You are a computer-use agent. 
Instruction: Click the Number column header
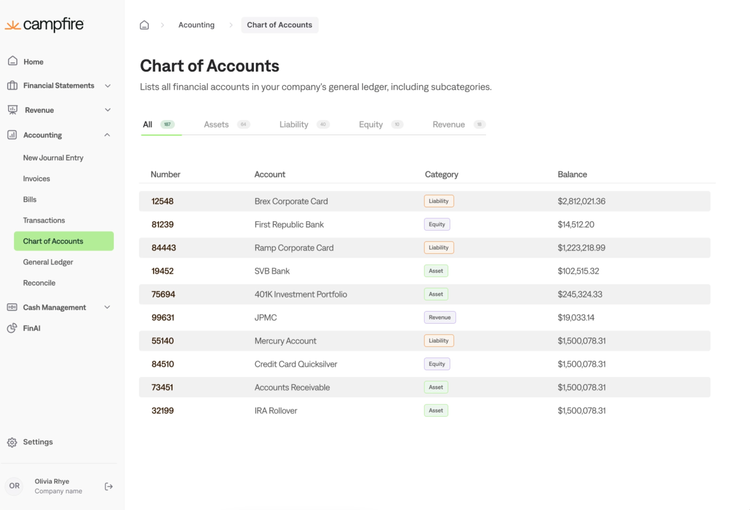(165, 175)
